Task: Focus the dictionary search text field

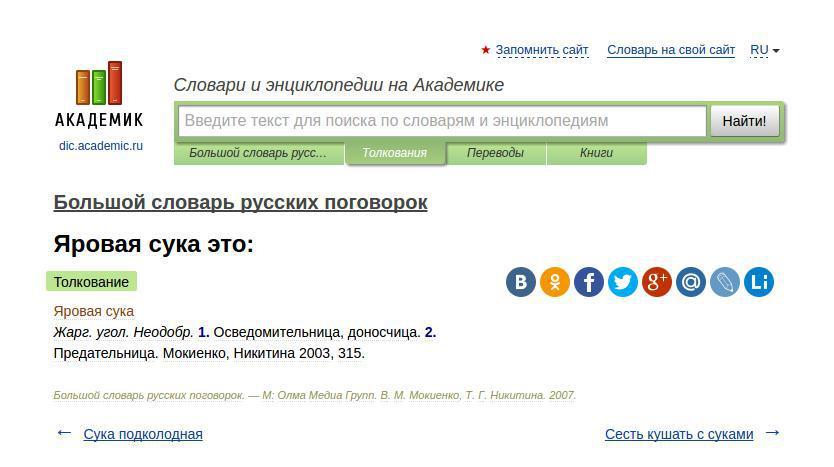Action: 442,121
